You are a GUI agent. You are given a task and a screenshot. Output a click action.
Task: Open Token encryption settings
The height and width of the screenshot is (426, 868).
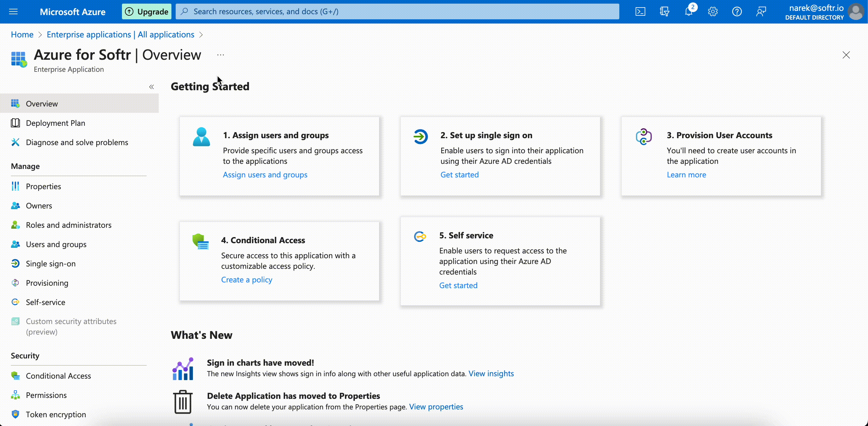[56, 414]
